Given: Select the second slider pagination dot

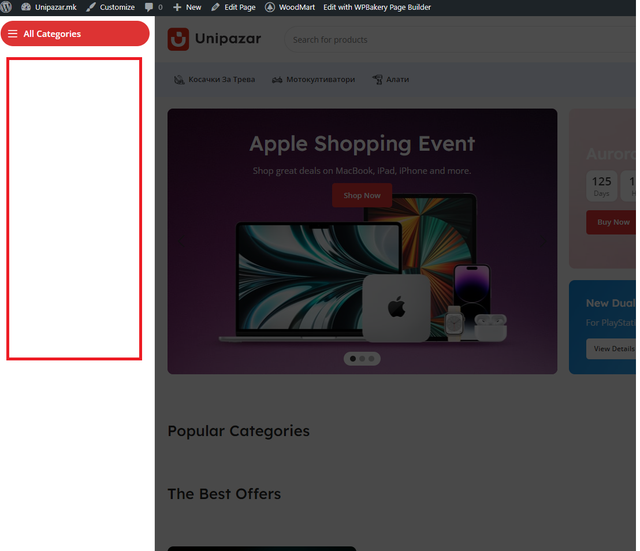Looking at the screenshot, I should 362,359.
